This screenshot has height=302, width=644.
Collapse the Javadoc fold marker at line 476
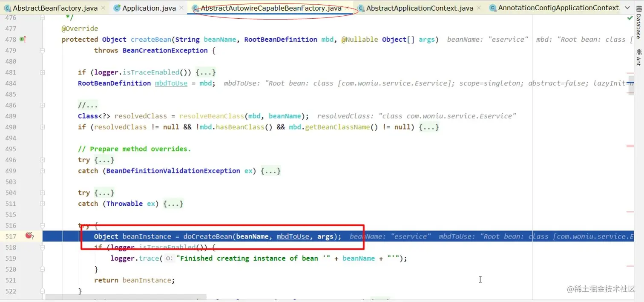(x=43, y=18)
